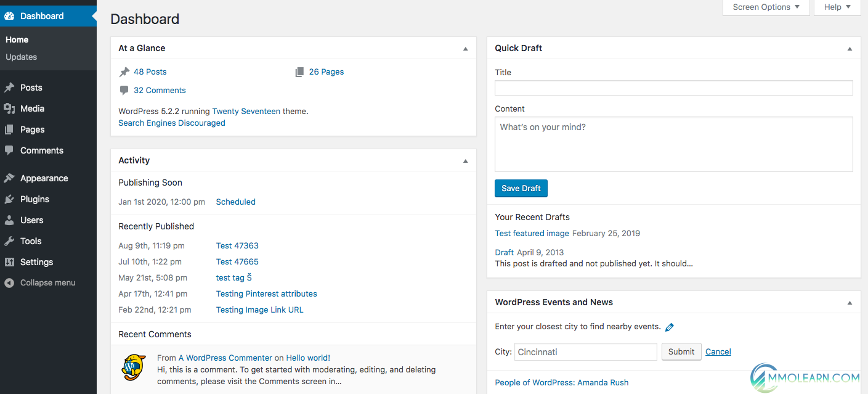868x394 pixels.
Task: Click the Dashboard gauge icon in sidebar
Action: (9, 16)
